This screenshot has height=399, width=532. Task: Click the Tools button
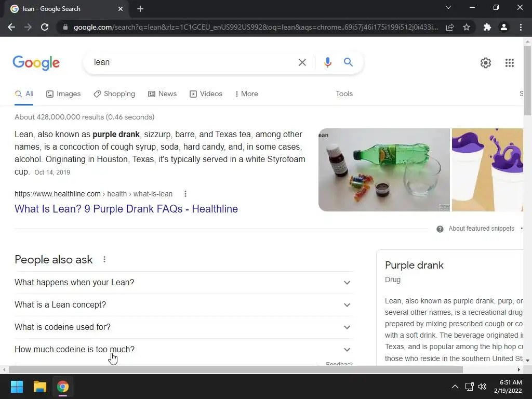click(x=344, y=94)
